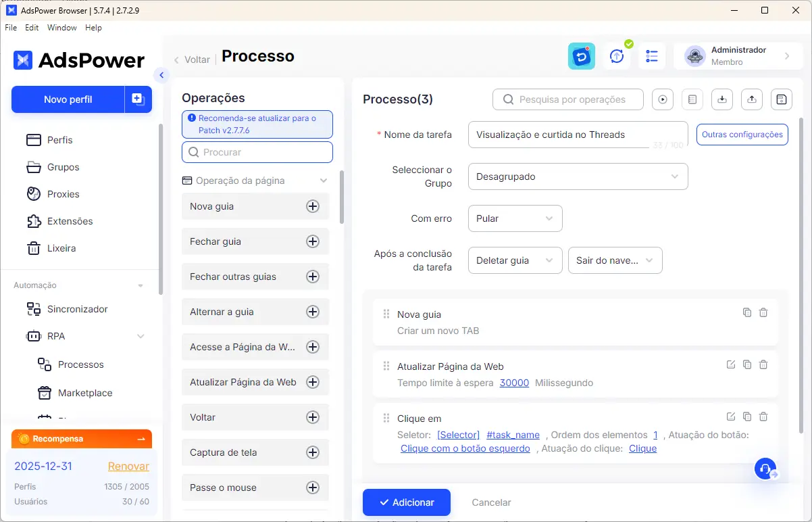
Task: Duplicate the Clique em step
Action: (x=747, y=417)
